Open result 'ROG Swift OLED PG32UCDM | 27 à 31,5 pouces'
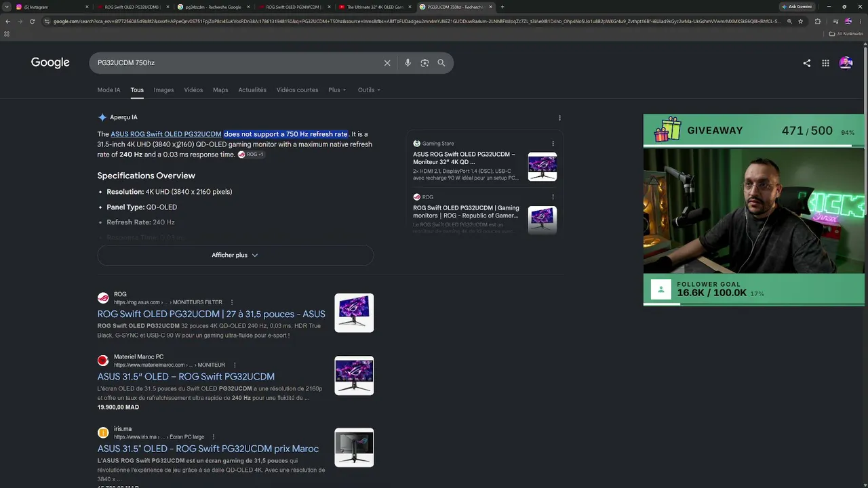This screenshot has height=488, width=868. pyautogui.click(x=211, y=314)
